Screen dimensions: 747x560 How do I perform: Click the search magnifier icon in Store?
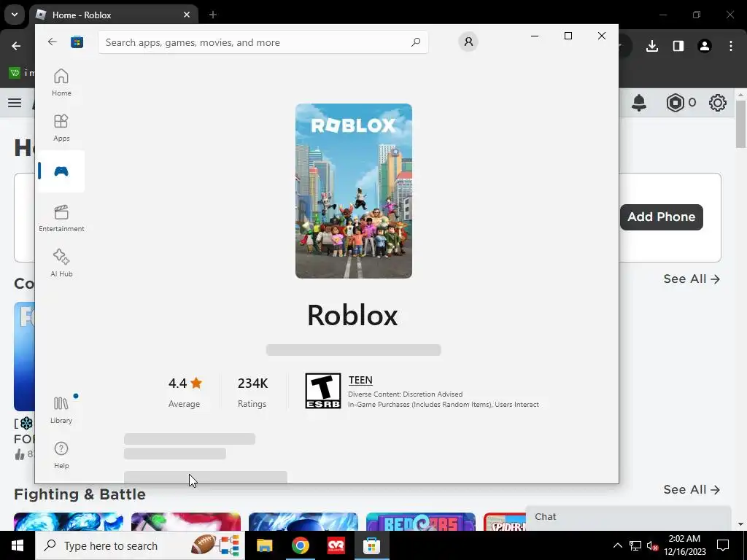416,42
